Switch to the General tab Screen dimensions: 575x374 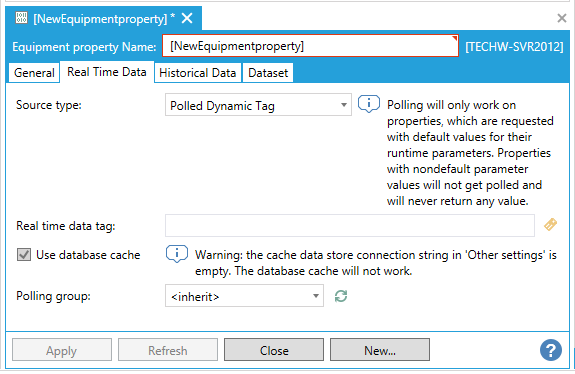pos(34,73)
